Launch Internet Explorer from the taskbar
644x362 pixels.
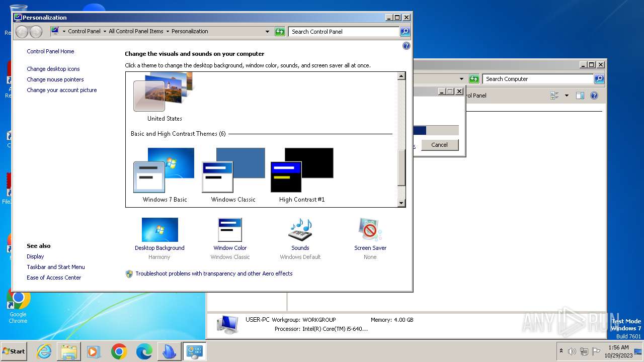[44, 351]
